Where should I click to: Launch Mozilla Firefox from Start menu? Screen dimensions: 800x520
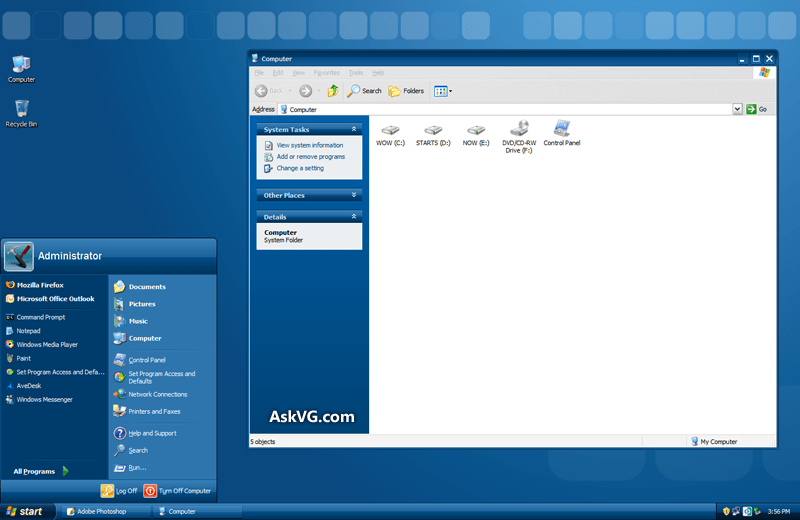pyautogui.click(x=35, y=285)
